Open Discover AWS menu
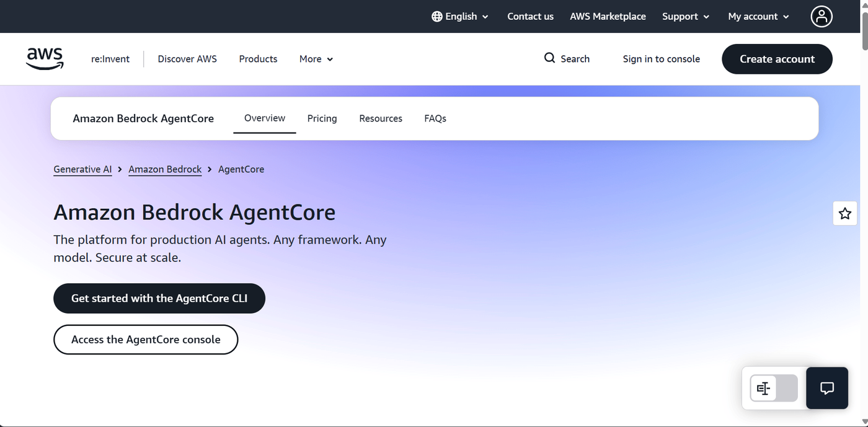 click(187, 59)
